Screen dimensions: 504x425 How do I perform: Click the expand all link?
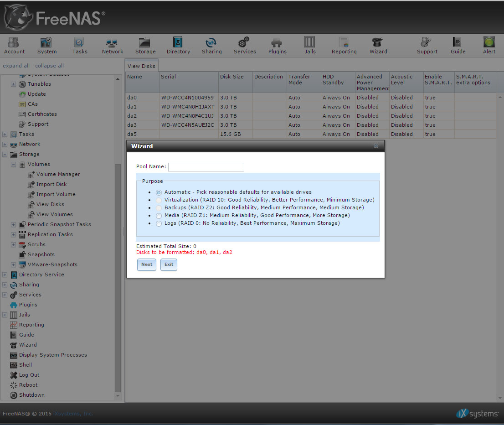16,66
